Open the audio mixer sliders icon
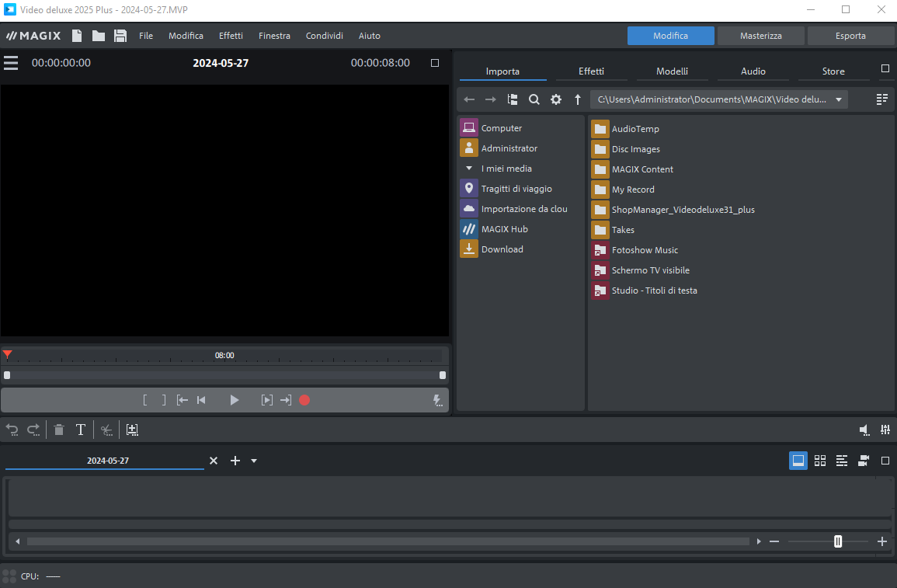Screen dimensions: 897x588 (x=885, y=430)
